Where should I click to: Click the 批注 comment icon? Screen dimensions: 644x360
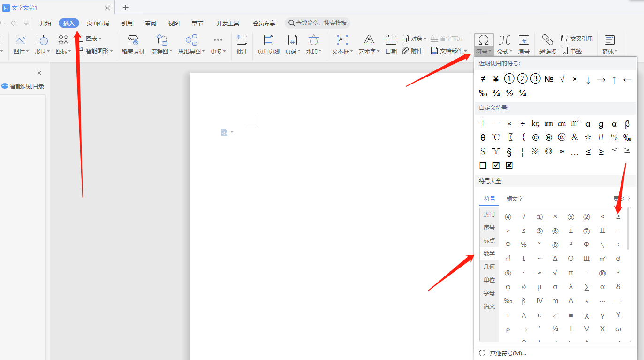242,45
